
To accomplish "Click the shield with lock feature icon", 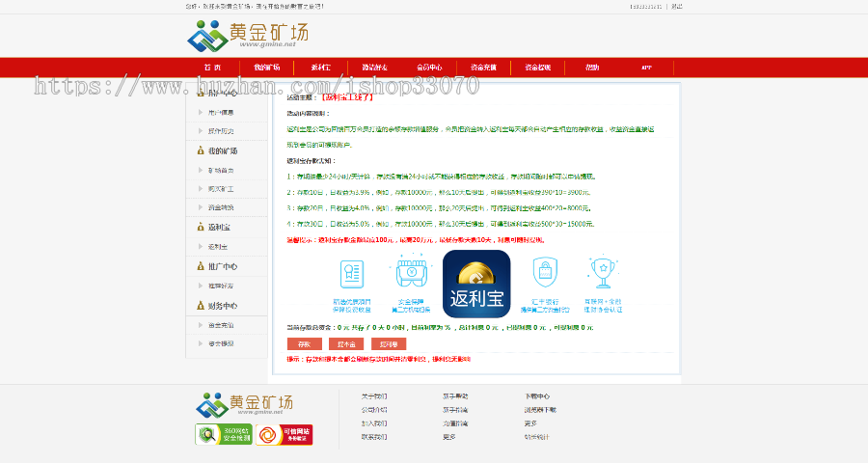I will (x=545, y=272).
